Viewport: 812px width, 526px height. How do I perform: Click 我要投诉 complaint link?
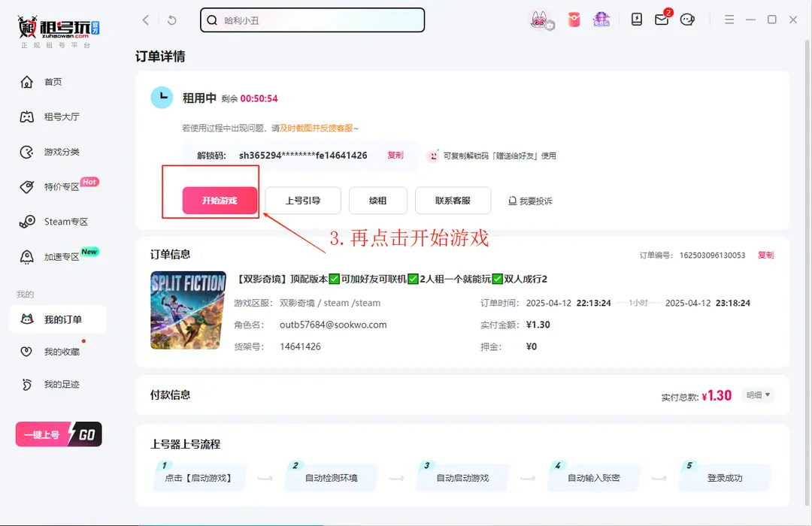(x=530, y=201)
